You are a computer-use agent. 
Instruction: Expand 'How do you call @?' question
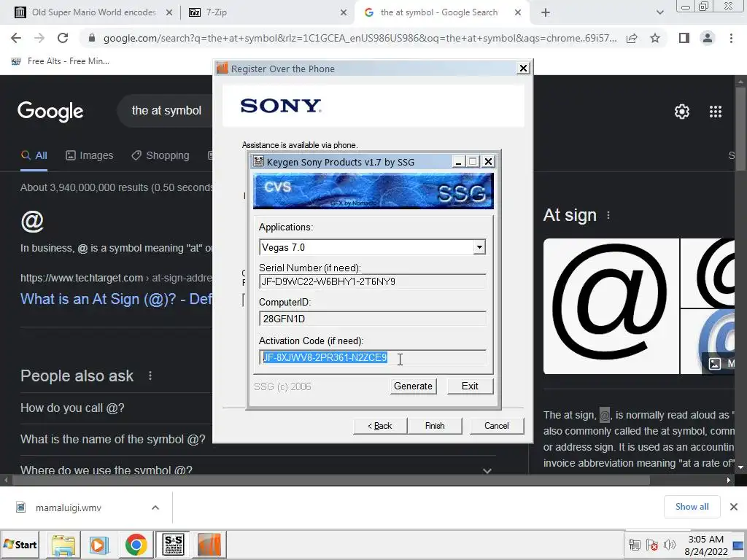pyautogui.click(x=72, y=408)
